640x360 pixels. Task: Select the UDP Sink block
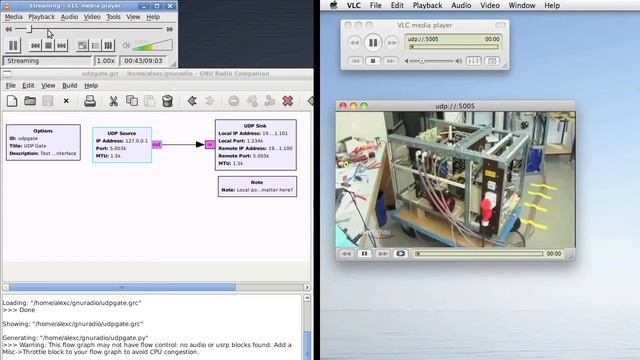(x=256, y=144)
